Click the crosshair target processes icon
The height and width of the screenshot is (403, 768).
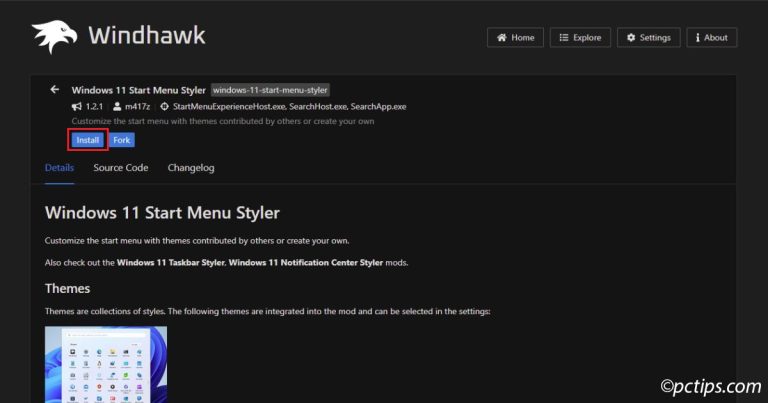pos(164,106)
